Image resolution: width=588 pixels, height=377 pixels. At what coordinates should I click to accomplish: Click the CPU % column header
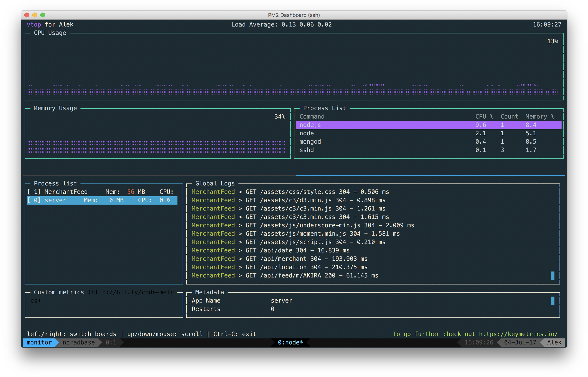[x=484, y=117]
